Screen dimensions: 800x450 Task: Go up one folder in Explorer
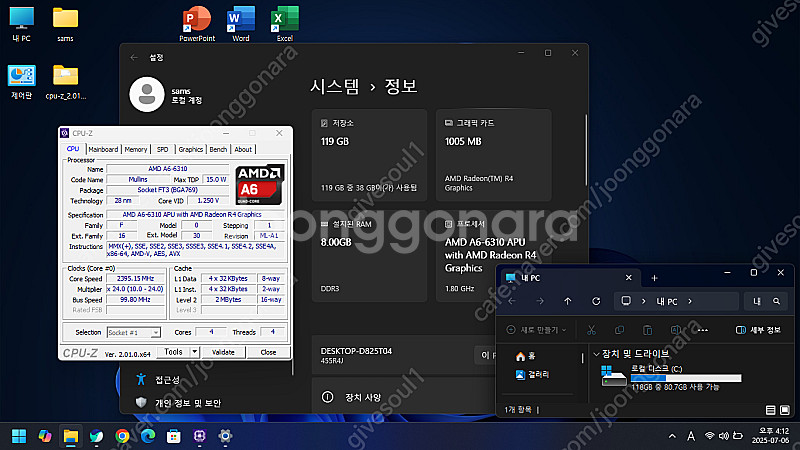[x=568, y=302]
